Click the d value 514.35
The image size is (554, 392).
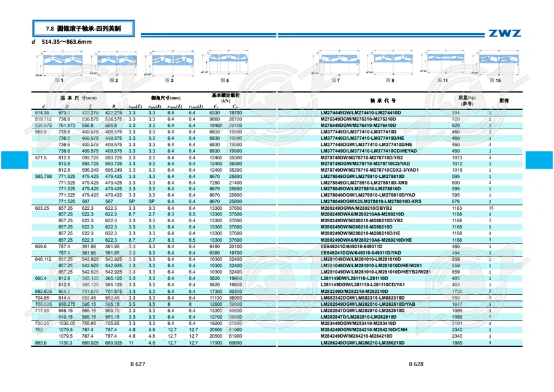pos(42,113)
